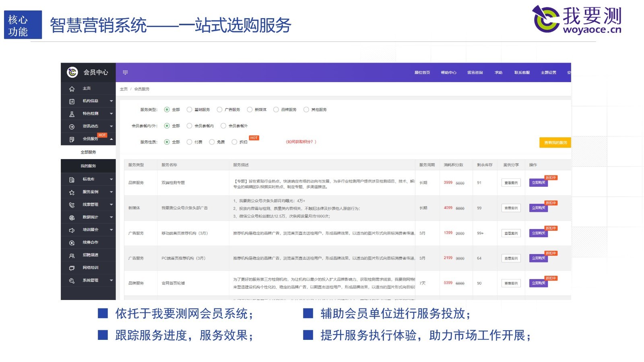Open 留言咨询 in top navigation
This screenshot has height=362, width=644.
(475, 72)
